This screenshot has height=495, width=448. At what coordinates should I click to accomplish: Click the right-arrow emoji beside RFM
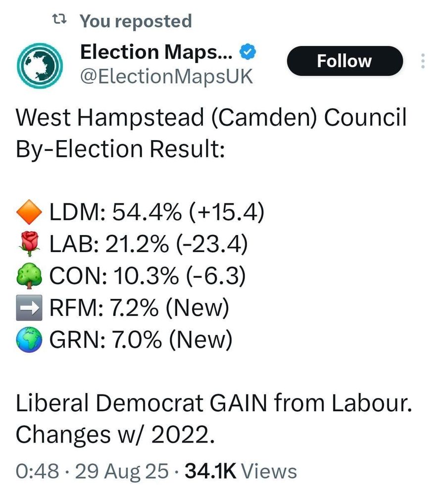30,309
